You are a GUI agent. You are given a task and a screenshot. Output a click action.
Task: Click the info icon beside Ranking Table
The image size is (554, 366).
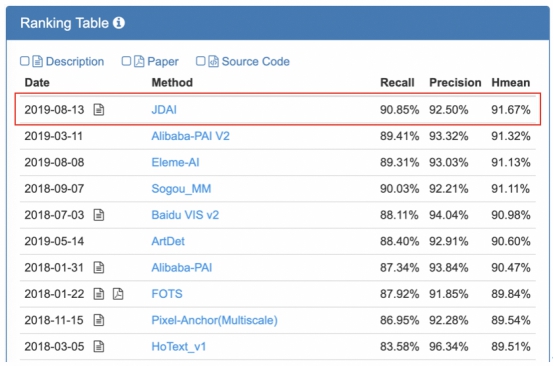119,23
